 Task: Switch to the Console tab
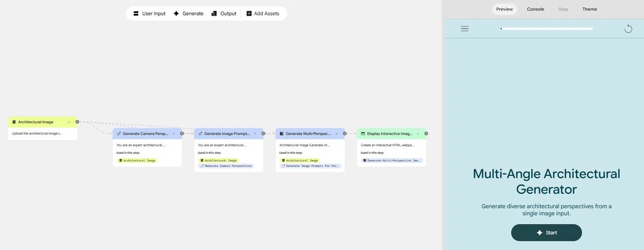536,9
